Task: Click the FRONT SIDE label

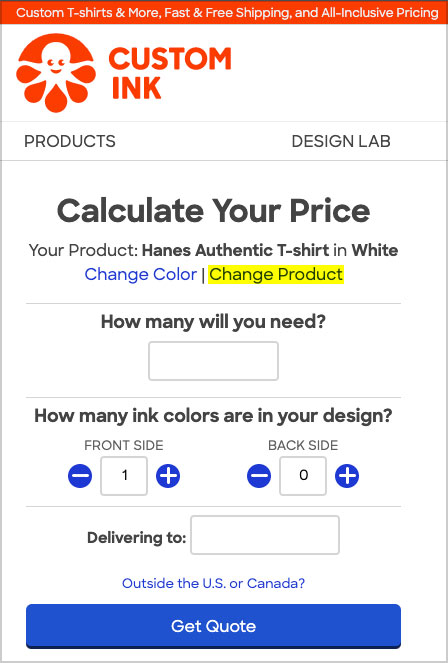Action: click(124, 445)
